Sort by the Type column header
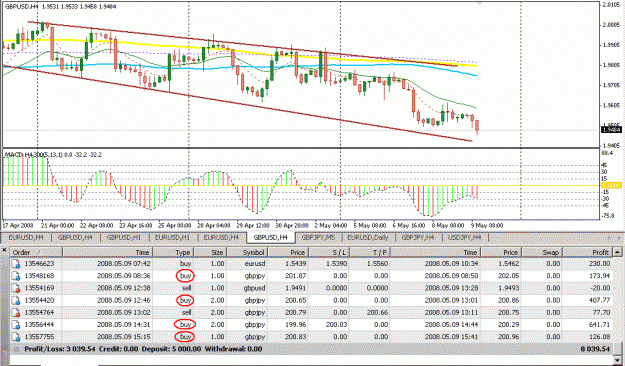The height and width of the screenshot is (366, 625). pos(173,252)
